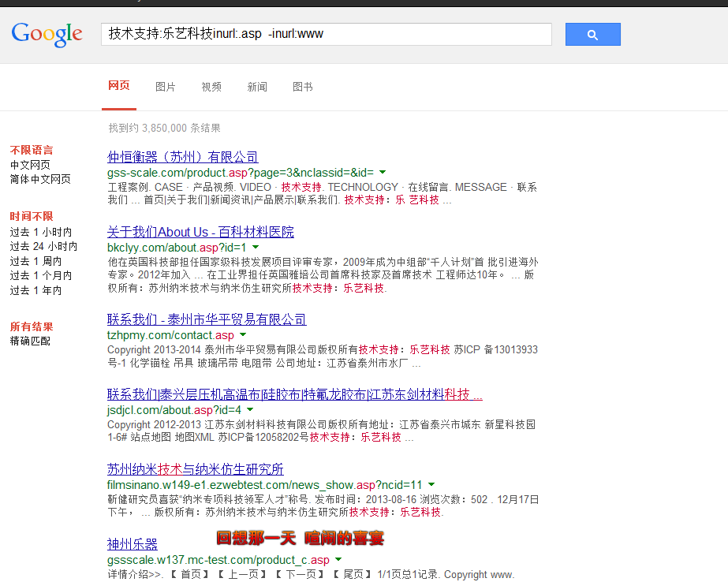Click the gss-scale.com/product.asp URL text
This screenshot has width=728, height=582.
240,173
